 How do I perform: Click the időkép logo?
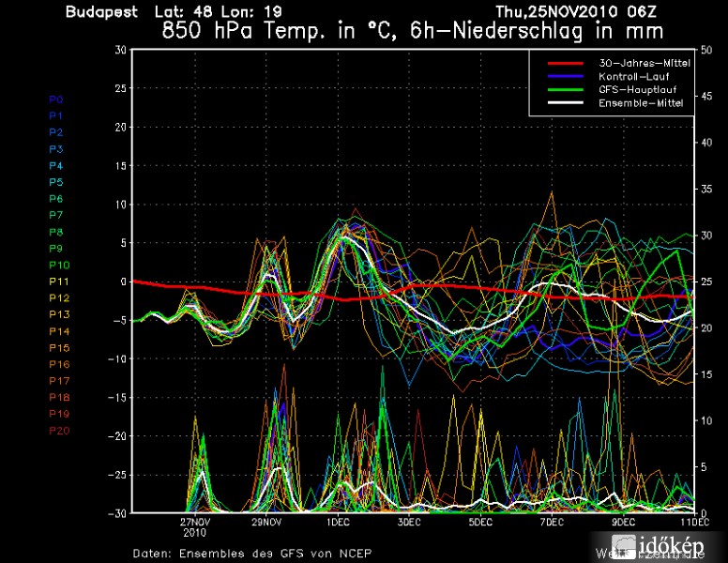659,547
